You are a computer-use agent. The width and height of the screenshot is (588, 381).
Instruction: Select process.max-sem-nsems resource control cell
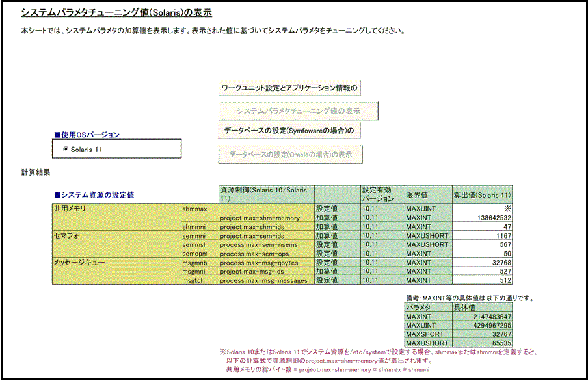(x=266, y=244)
